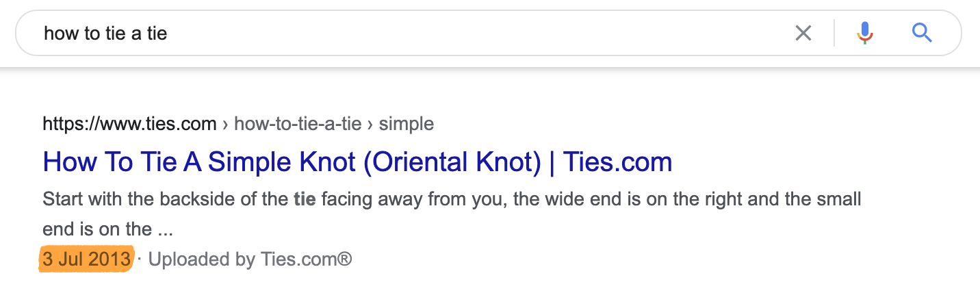The image size is (980, 293).
Task: Click the "end is on the ..." snippet line
Action: pyautogui.click(x=107, y=229)
